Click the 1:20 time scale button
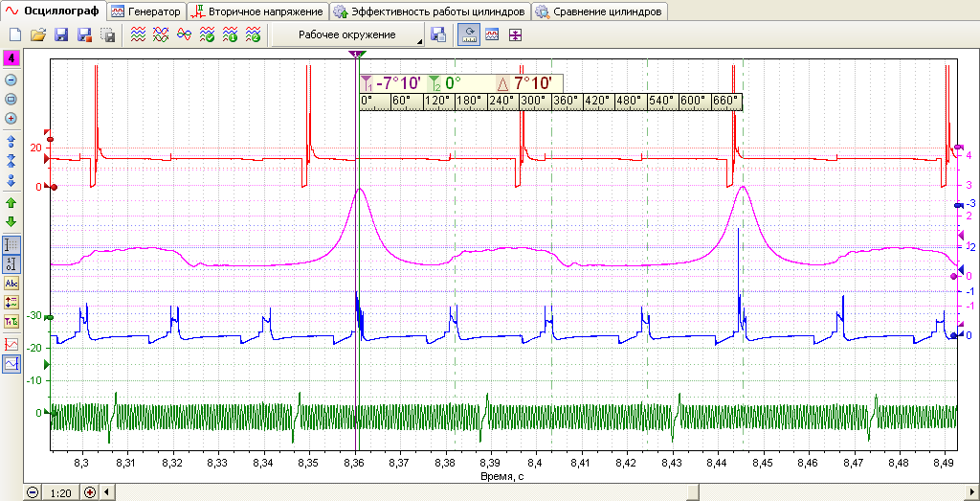The height and width of the screenshot is (501, 980). point(60,493)
